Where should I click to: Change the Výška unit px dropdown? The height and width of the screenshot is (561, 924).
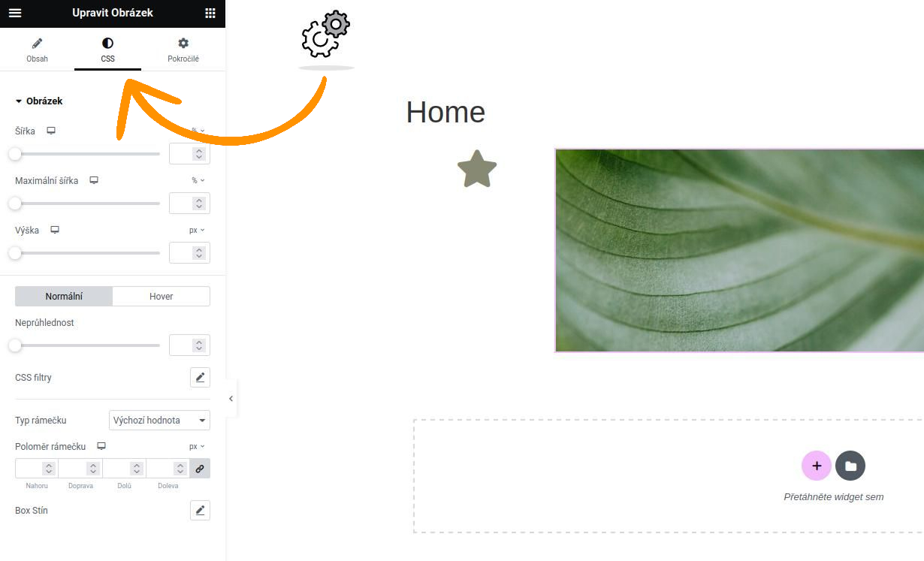[197, 230]
